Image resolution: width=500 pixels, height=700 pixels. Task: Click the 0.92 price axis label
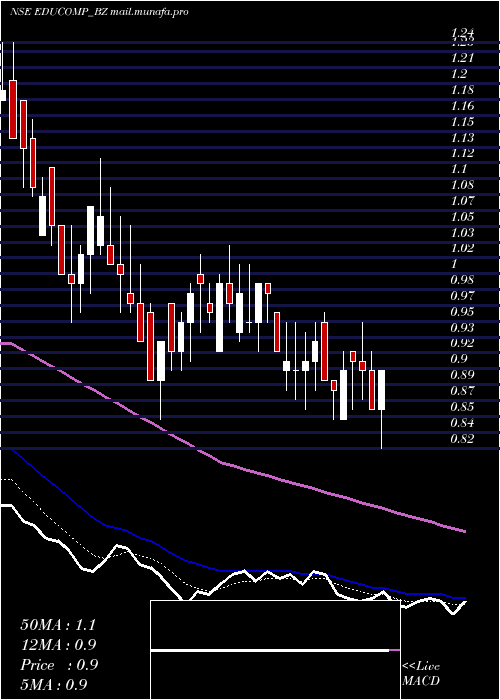462,343
